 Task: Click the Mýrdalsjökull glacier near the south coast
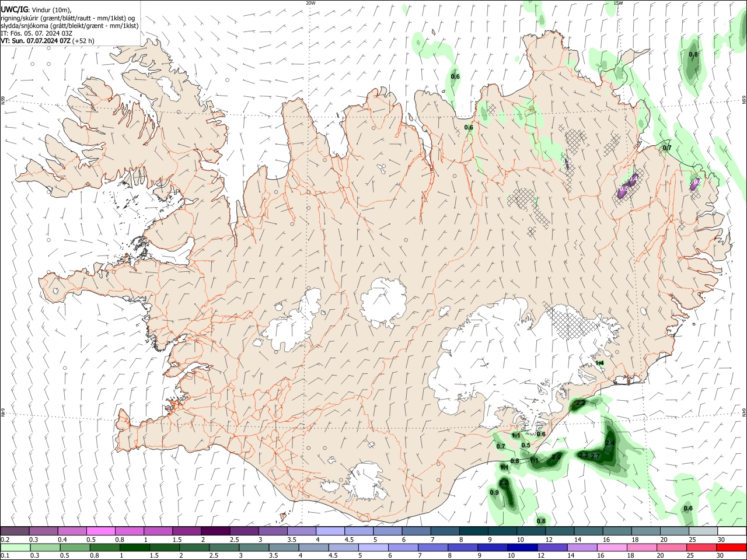tap(366, 482)
